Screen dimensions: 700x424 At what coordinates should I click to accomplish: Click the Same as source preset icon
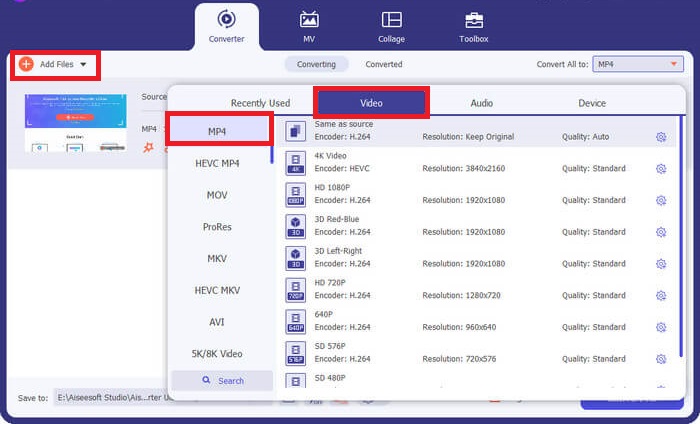[296, 131]
